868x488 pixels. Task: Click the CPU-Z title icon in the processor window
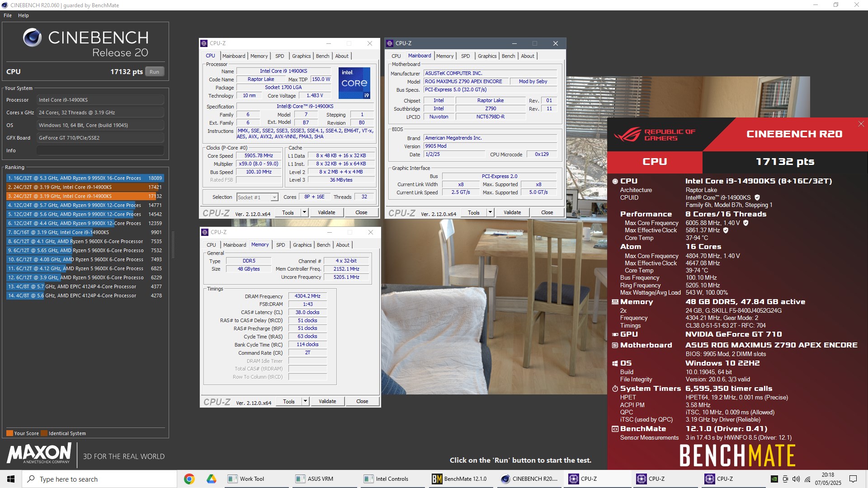[204, 43]
